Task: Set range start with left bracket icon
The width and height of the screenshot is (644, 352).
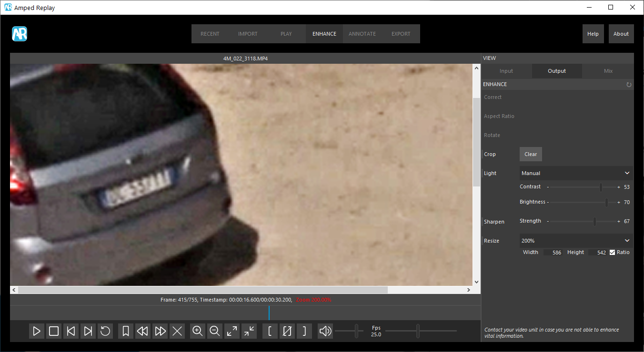Action: [x=270, y=331]
